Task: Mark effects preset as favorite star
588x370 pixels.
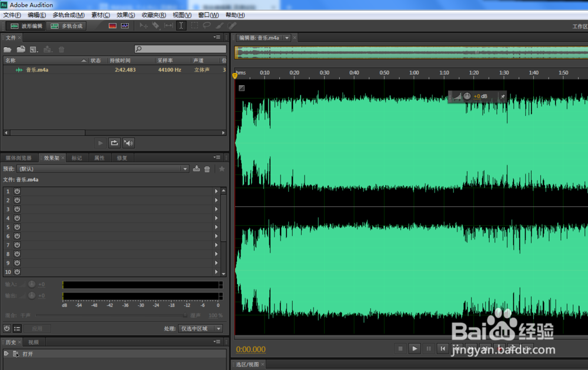Action: pos(222,169)
